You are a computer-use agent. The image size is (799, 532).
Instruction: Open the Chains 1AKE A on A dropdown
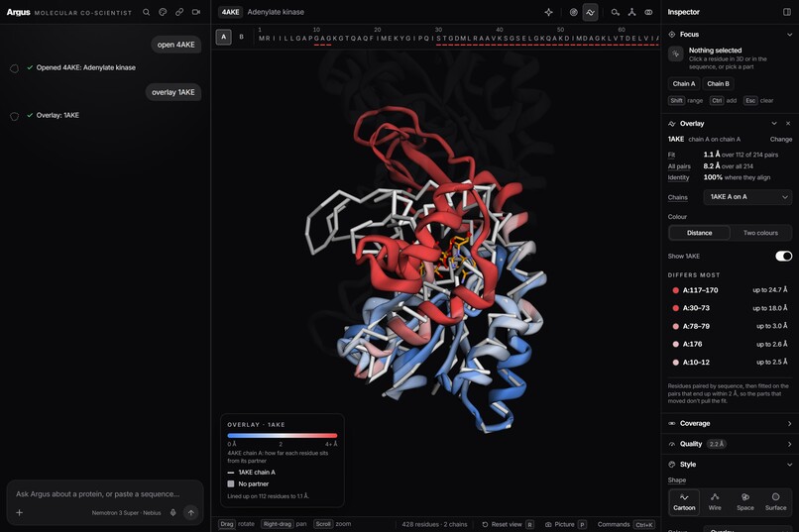(x=747, y=197)
